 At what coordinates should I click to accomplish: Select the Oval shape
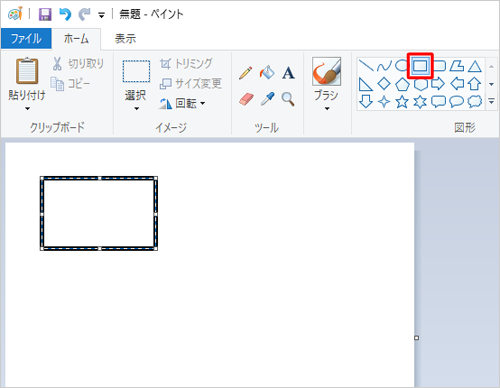click(x=401, y=66)
